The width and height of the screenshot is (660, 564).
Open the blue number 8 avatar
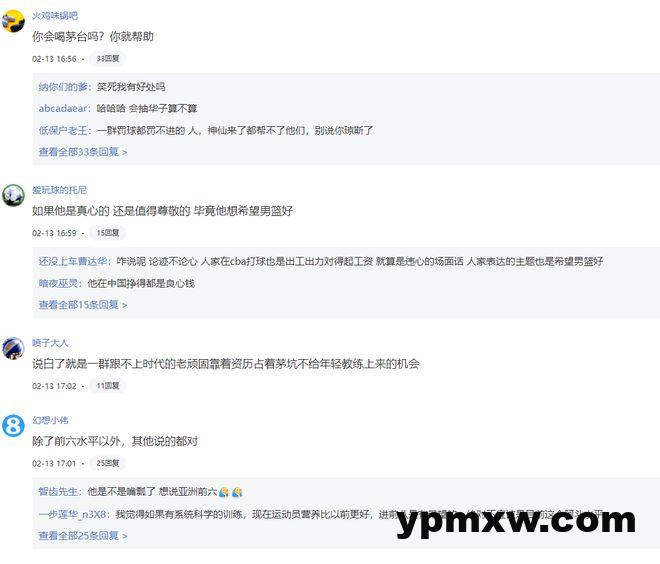tap(13, 426)
